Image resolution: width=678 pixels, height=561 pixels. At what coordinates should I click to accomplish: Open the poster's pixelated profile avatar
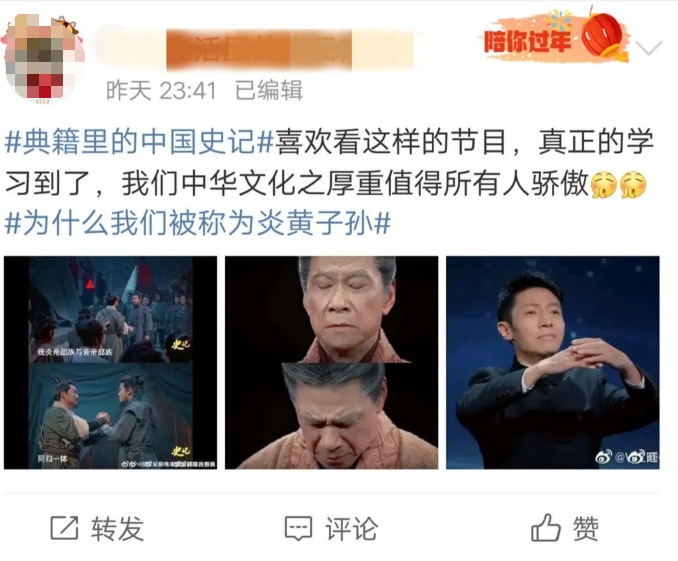(43, 58)
